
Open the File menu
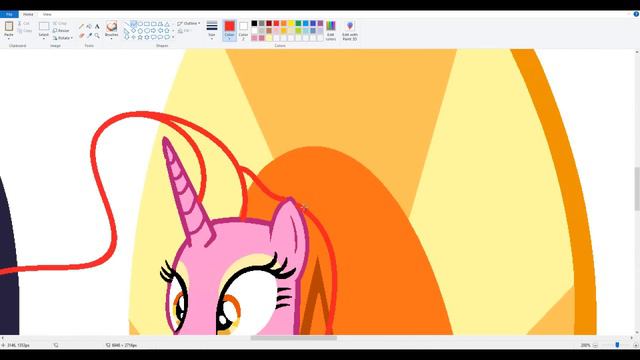click(x=9, y=14)
